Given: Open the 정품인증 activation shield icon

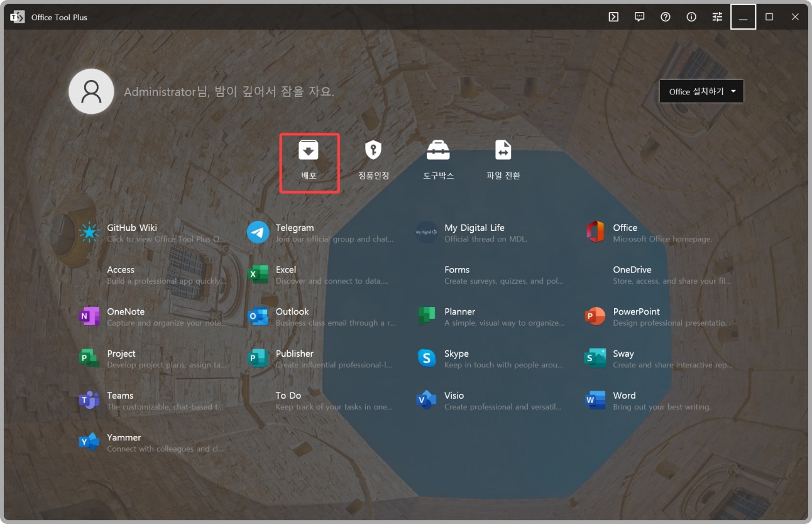Looking at the screenshot, I should (374, 150).
